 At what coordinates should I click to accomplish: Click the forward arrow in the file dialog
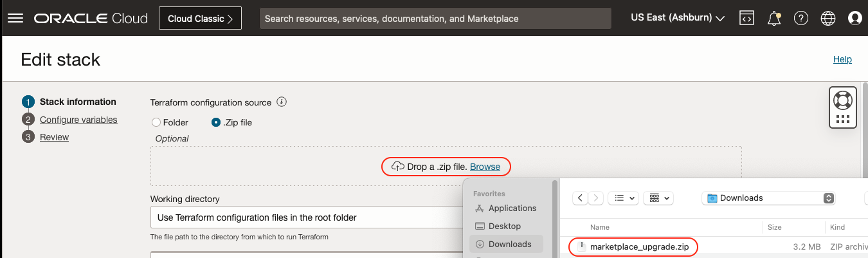click(596, 198)
